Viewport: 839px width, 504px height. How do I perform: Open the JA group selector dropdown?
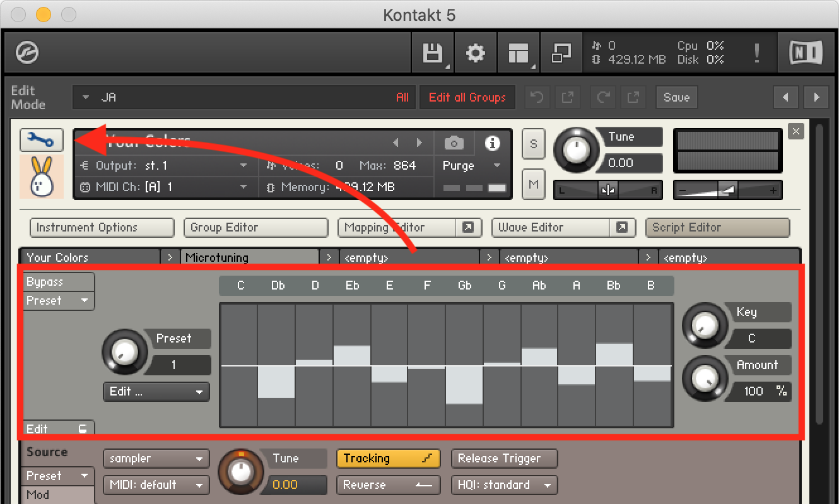pos(245,97)
